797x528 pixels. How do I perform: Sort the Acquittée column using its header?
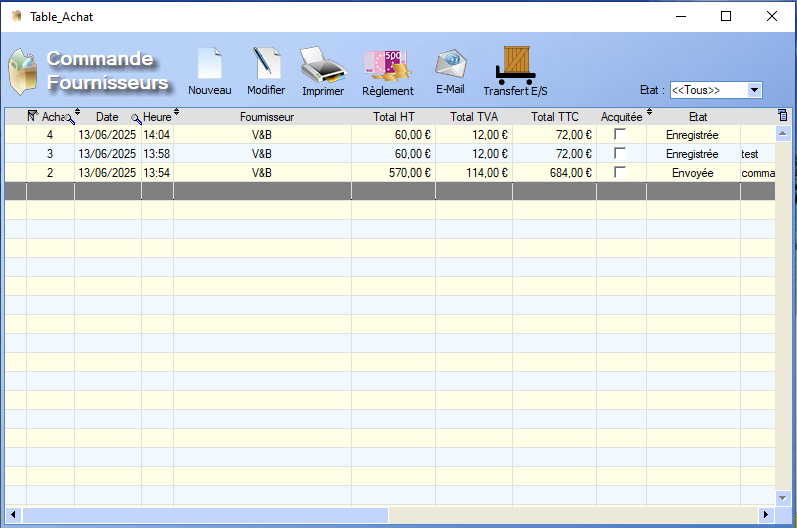(621, 117)
